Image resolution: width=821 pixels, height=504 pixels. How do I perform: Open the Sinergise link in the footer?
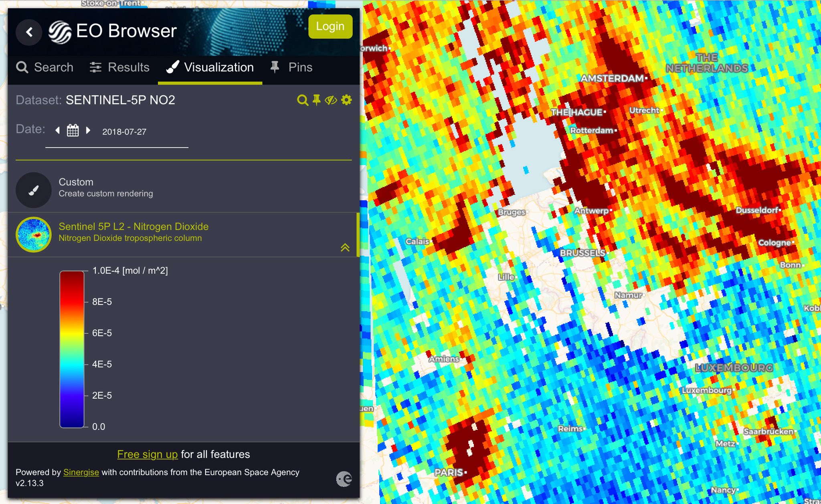tap(81, 472)
